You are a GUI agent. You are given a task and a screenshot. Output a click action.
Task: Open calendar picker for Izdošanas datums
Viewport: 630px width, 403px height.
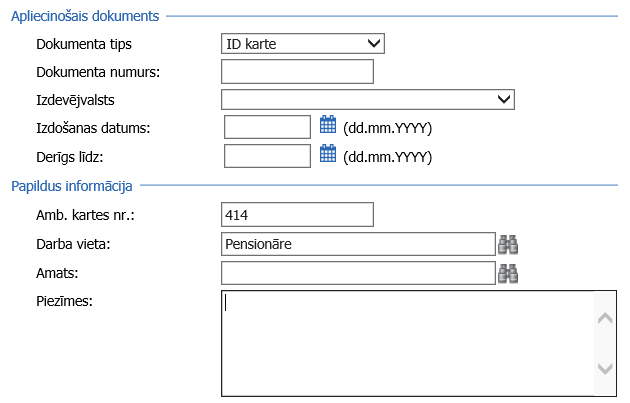[x=327, y=126]
